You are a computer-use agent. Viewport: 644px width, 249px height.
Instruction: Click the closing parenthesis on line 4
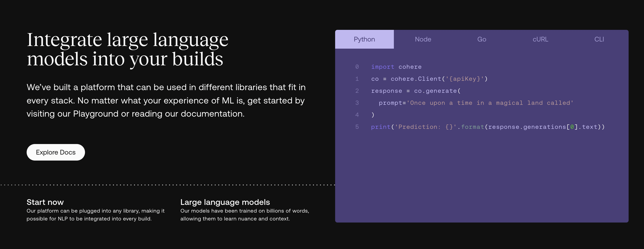pos(373,115)
